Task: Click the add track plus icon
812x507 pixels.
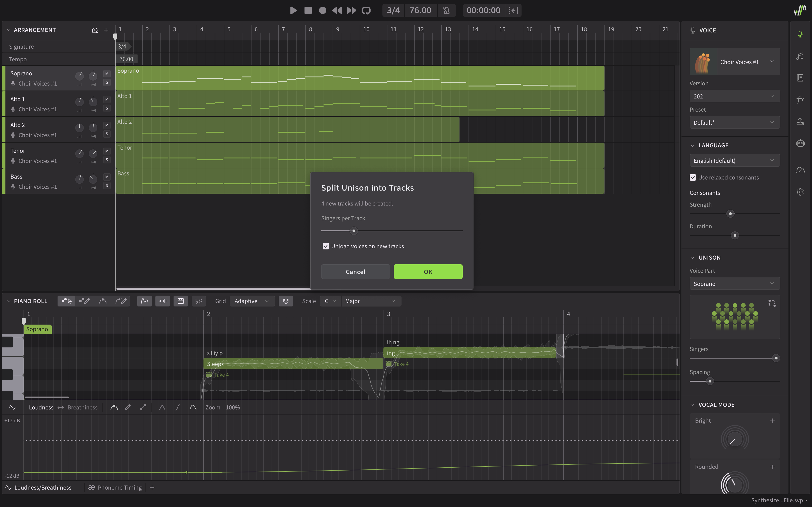Action: pos(106,30)
